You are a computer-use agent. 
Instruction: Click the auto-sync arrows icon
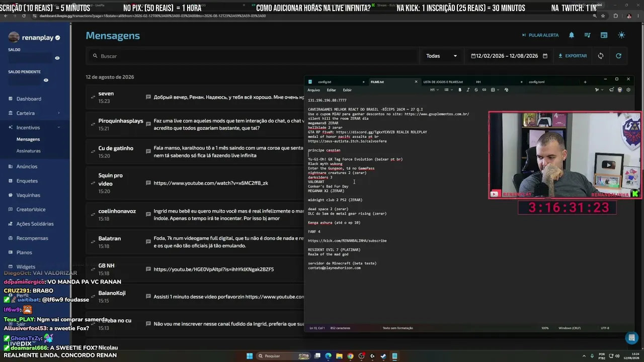pyautogui.click(x=601, y=56)
